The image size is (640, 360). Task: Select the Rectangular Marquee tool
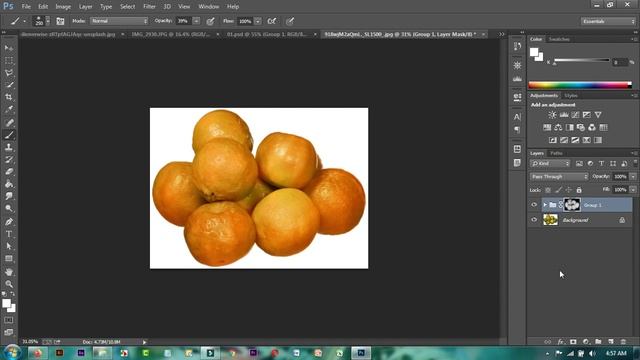coord(9,60)
